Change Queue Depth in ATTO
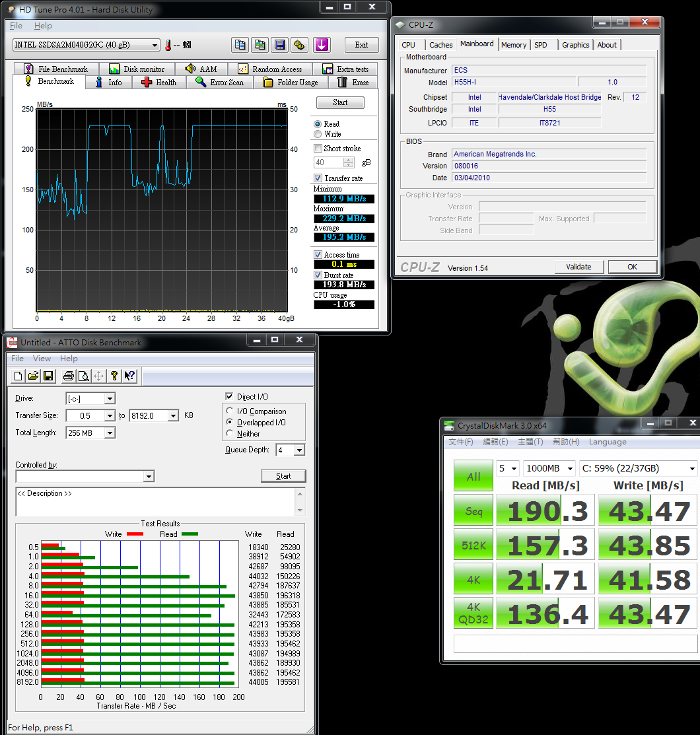The height and width of the screenshot is (735, 700). (300, 450)
